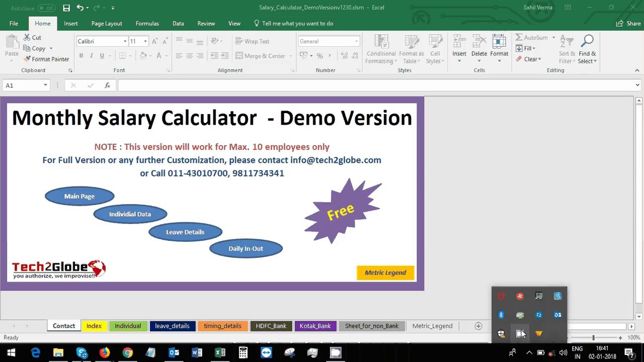Expand the Copy options arrow
Image resolution: width=644 pixels, height=362 pixels.
pyautogui.click(x=51, y=49)
